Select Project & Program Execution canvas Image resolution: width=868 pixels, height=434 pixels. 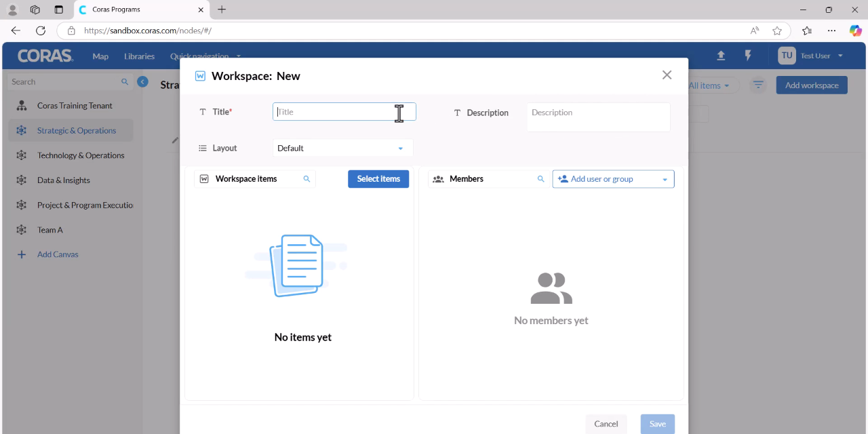(x=71, y=205)
